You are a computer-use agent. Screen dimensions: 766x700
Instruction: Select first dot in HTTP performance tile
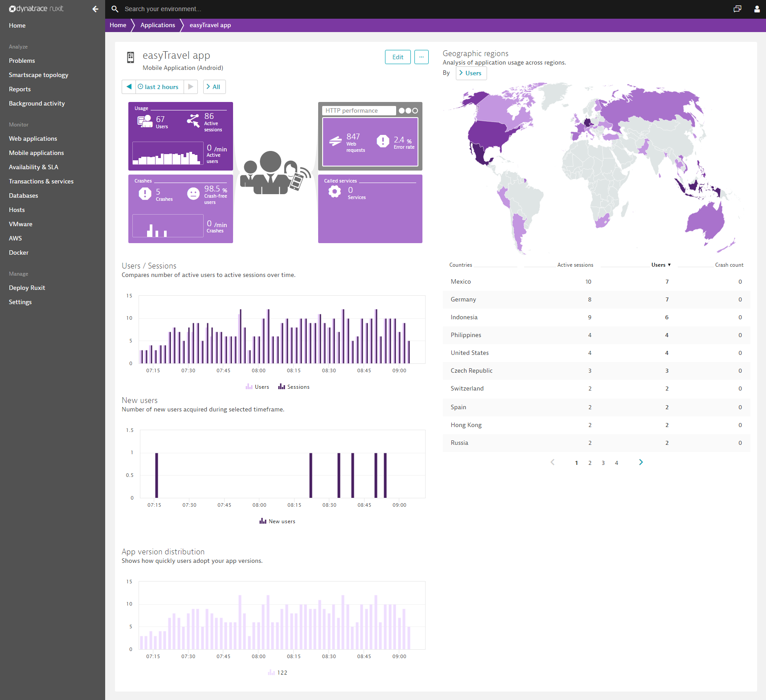coord(401,111)
